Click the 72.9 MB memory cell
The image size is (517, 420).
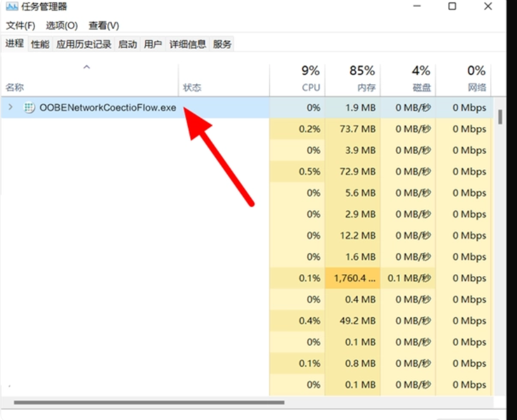pos(352,172)
